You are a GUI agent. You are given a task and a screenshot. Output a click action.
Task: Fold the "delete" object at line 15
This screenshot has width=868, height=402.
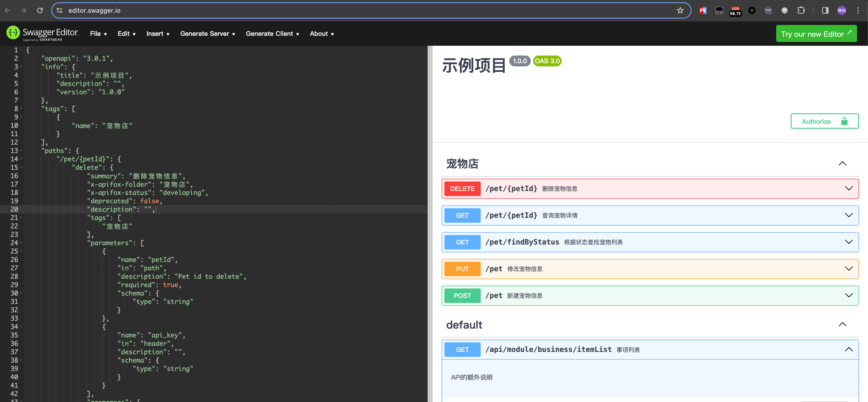[x=21, y=167]
